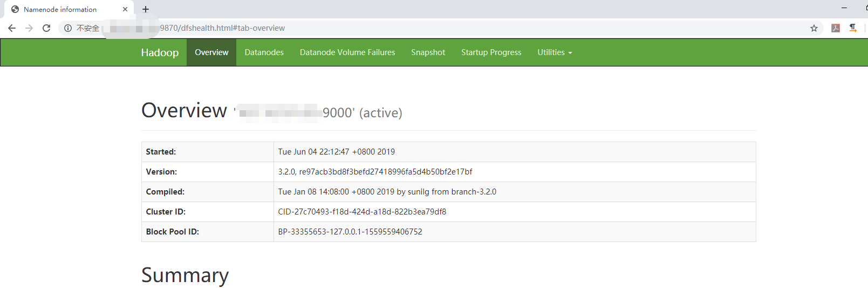
Task: Click the browser back arrow
Action: click(x=12, y=28)
